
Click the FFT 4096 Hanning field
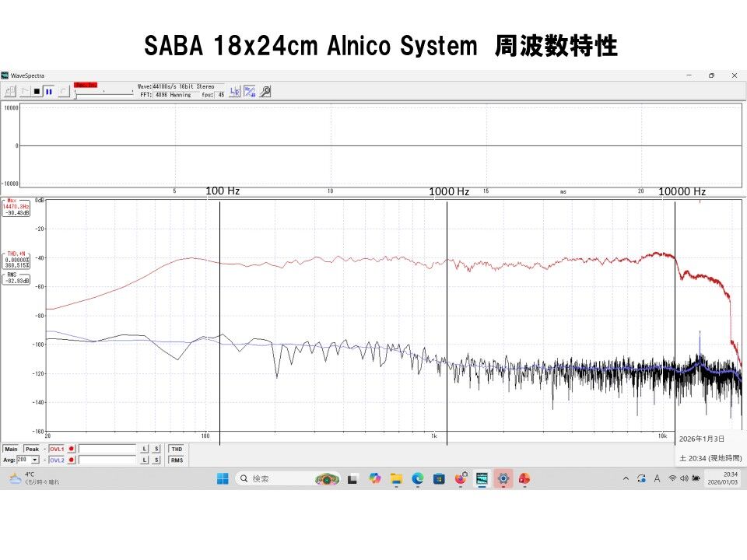point(177,95)
